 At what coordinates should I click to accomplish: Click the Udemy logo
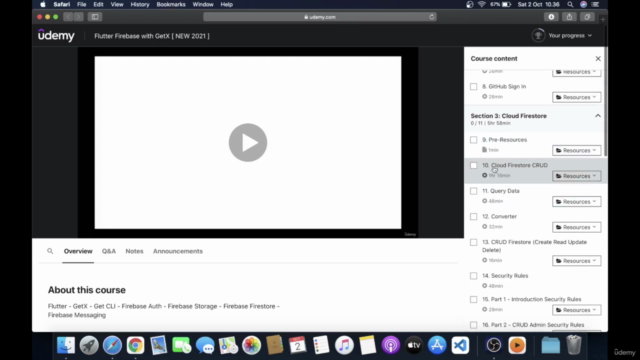pyautogui.click(x=56, y=36)
